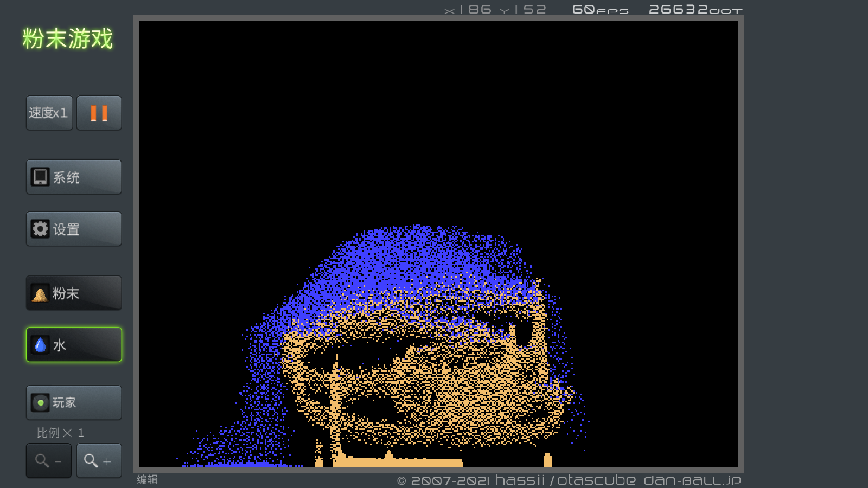
Task: Select the 水 water element
Action: point(74,345)
